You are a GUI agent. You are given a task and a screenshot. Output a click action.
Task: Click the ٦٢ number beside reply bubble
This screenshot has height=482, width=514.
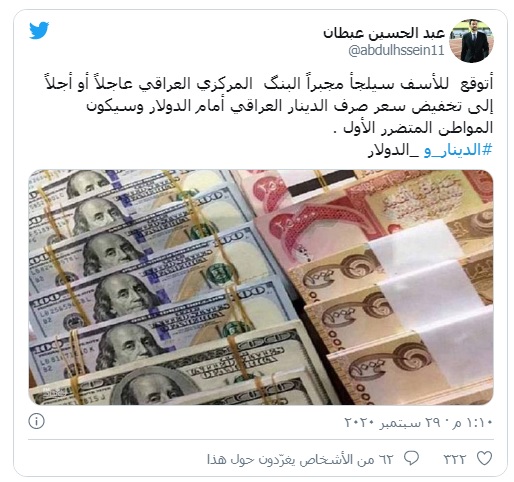pyautogui.click(x=387, y=459)
